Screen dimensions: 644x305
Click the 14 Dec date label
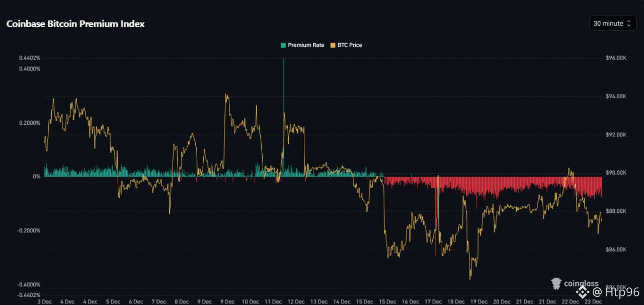342,302
